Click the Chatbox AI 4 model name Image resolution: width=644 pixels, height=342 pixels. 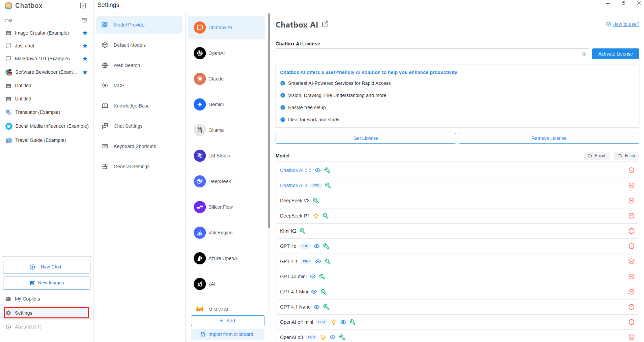pyautogui.click(x=293, y=185)
